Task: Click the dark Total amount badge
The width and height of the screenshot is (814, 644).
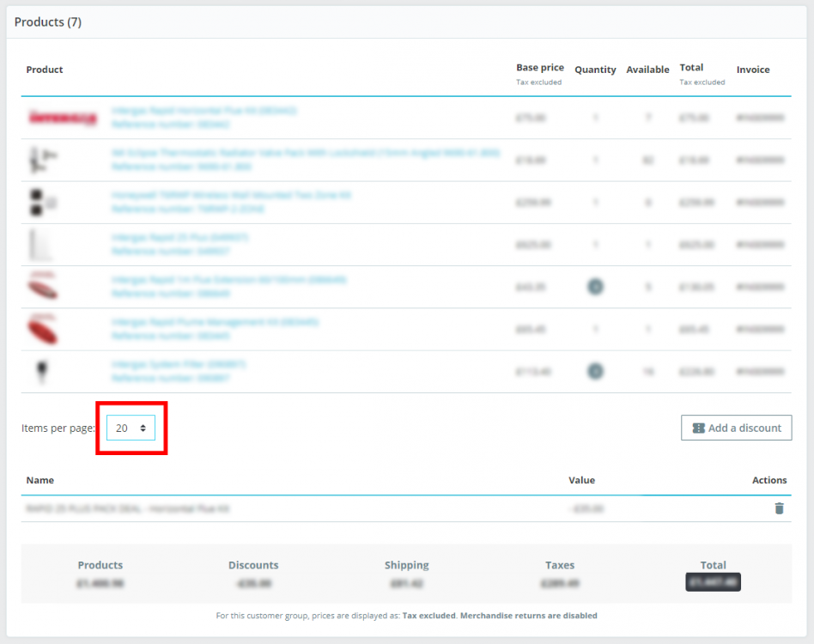Action: tap(713, 582)
